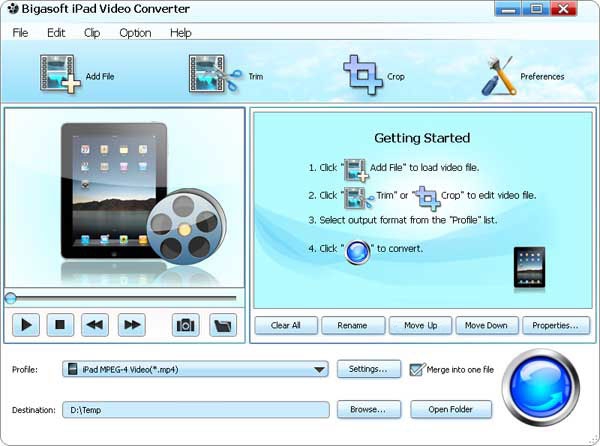Click step 2 Trim icon in guide

359,198
